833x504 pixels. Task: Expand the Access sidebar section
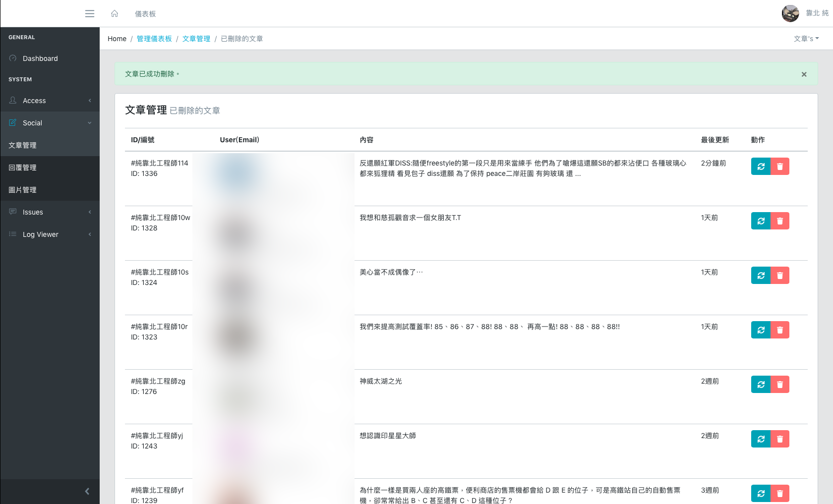click(x=50, y=101)
